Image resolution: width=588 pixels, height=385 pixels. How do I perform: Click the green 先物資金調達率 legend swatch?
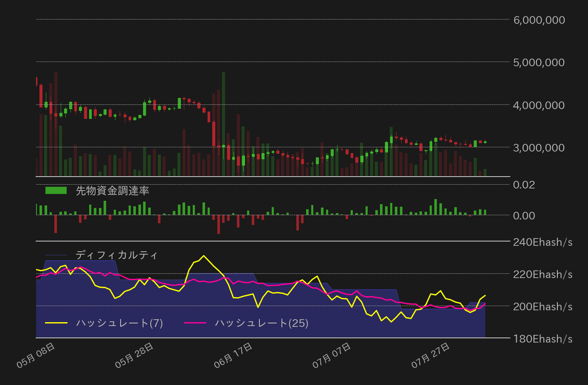point(56,191)
